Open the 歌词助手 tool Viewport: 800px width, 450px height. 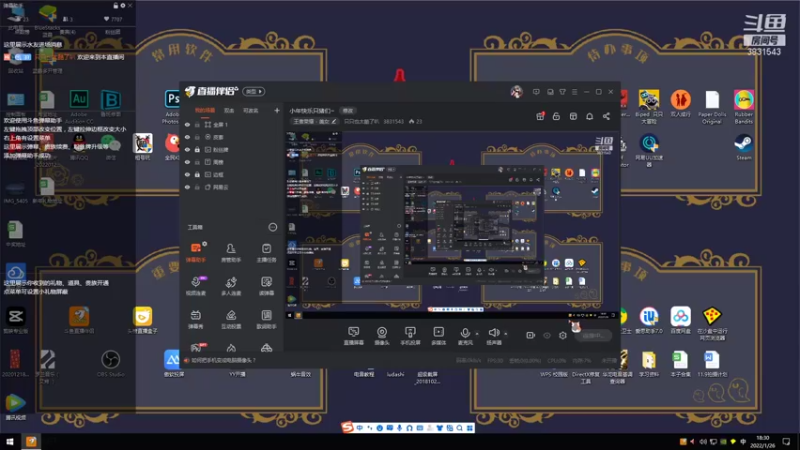(x=266, y=319)
